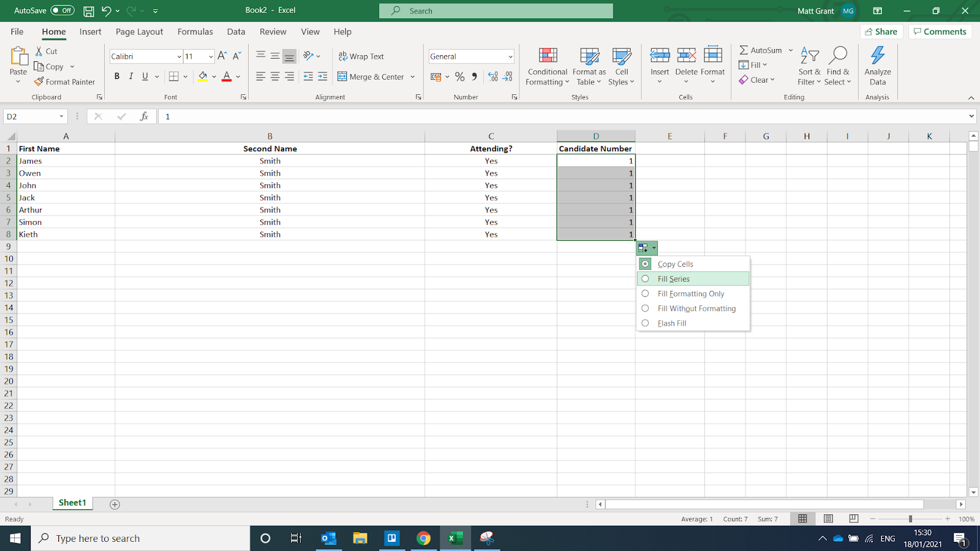This screenshot has height=551, width=980.
Task: Apply percent style to cells
Action: pos(459,77)
